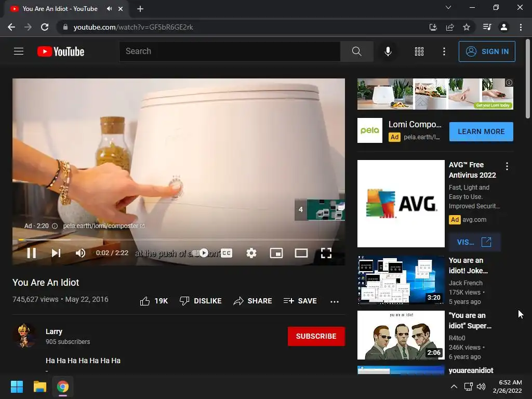
Task: Click the address bar URL
Action: click(133, 27)
